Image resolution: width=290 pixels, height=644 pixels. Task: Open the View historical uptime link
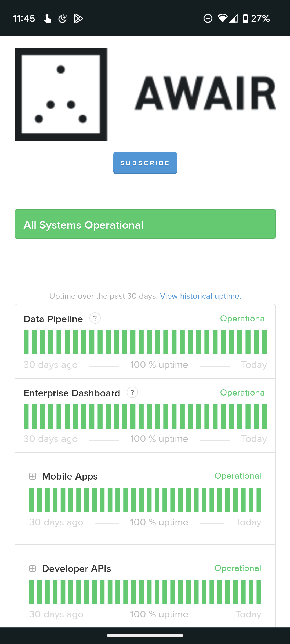tap(200, 296)
